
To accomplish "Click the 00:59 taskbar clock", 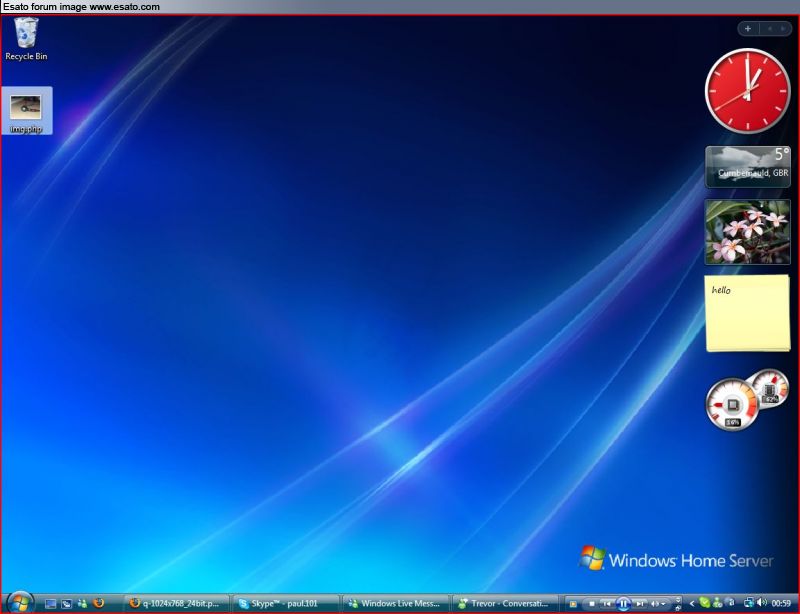I will tap(782, 604).
